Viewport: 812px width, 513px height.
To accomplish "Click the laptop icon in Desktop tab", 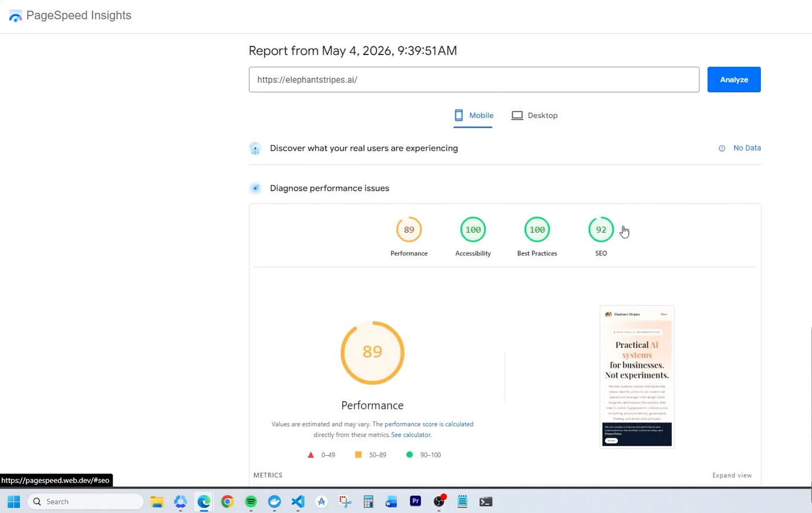I will point(517,115).
